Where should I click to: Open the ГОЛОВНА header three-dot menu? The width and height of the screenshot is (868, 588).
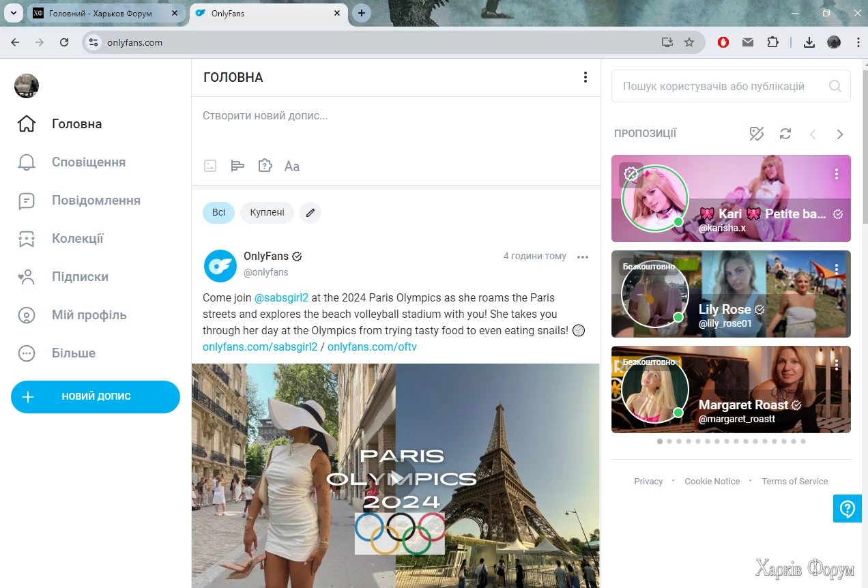coord(585,77)
